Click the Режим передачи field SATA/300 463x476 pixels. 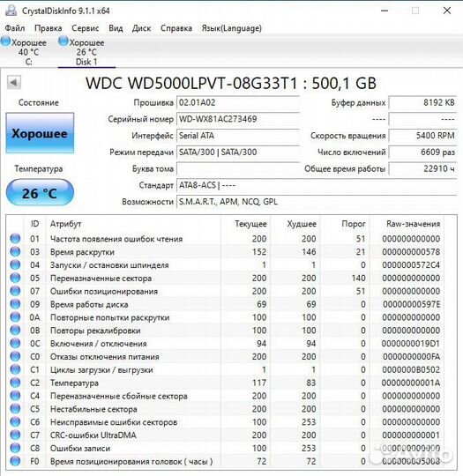tap(238, 152)
